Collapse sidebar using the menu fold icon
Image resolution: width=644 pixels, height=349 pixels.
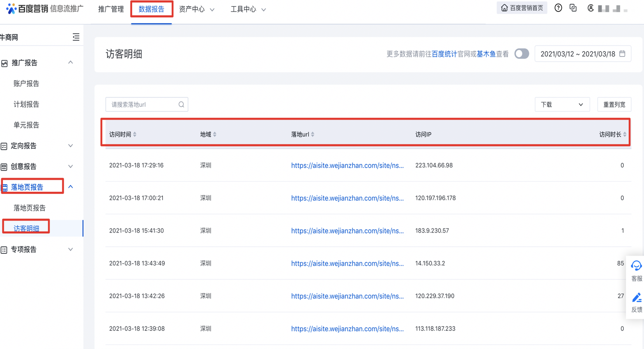click(x=76, y=37)
